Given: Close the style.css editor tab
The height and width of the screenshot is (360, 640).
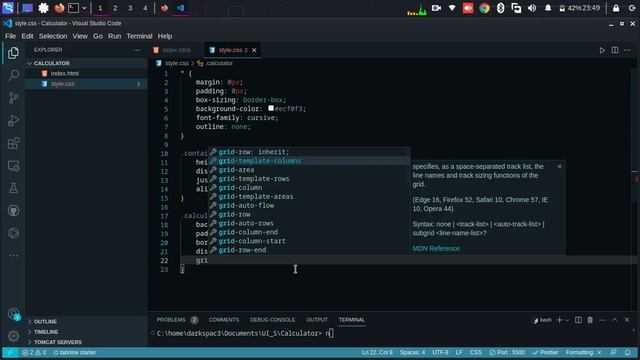Looking at the screenshot, I should coord(254,50).
